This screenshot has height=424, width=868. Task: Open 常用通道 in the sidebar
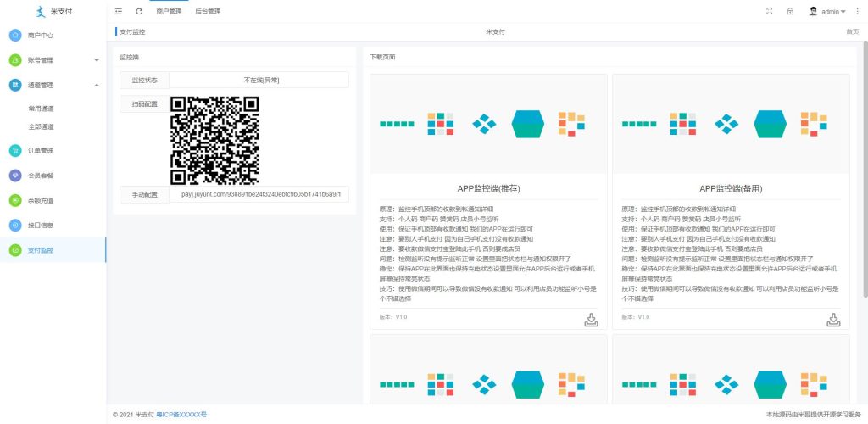coord(42,109)
